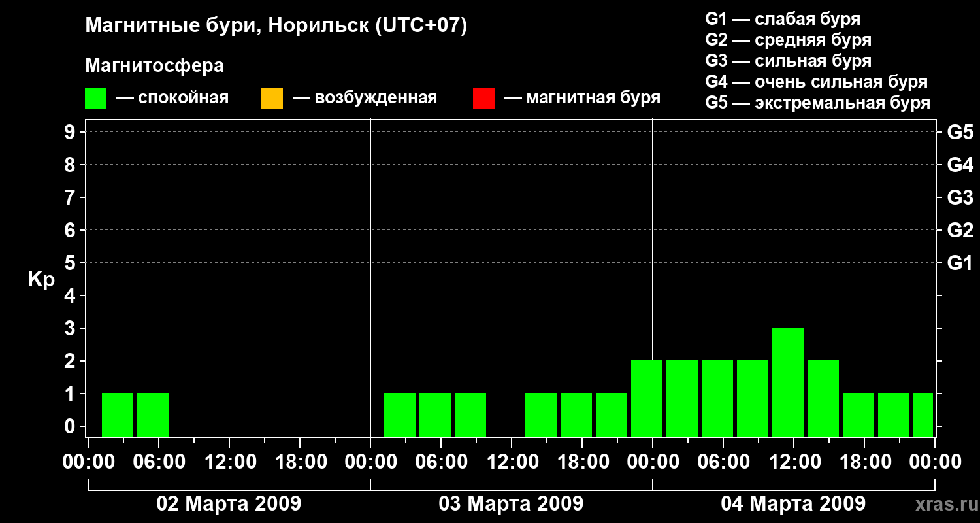The width and height of the screenshot is (980, 523).
Task: Click the 'Kp' axis label
Action: coord(41,280)
